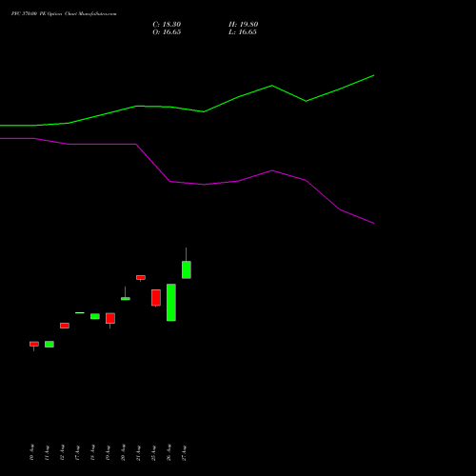This screenshot has height=476, width=476.
Task: Select the 26 Aug date label
Action: pos(169,452)
